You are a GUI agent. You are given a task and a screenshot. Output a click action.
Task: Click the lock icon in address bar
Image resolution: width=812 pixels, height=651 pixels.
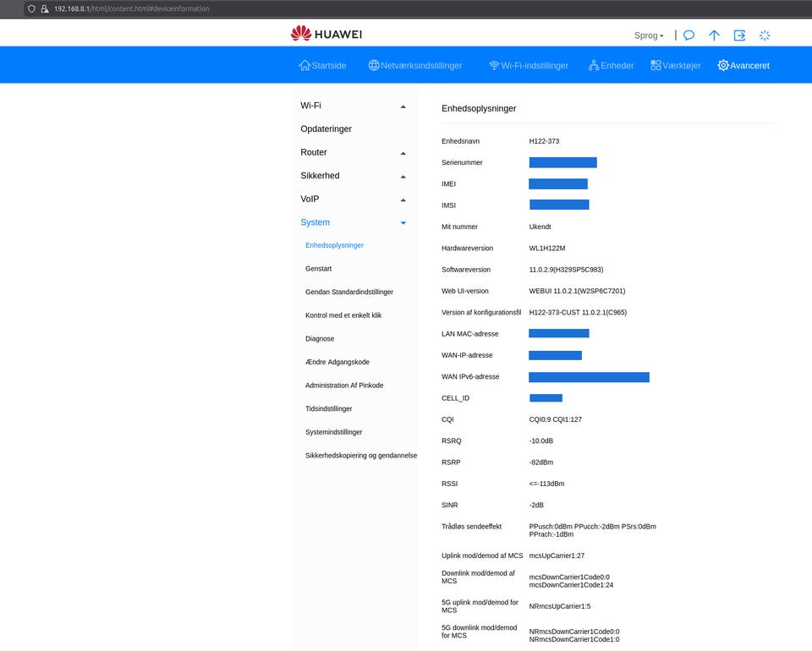pos(45,8)
